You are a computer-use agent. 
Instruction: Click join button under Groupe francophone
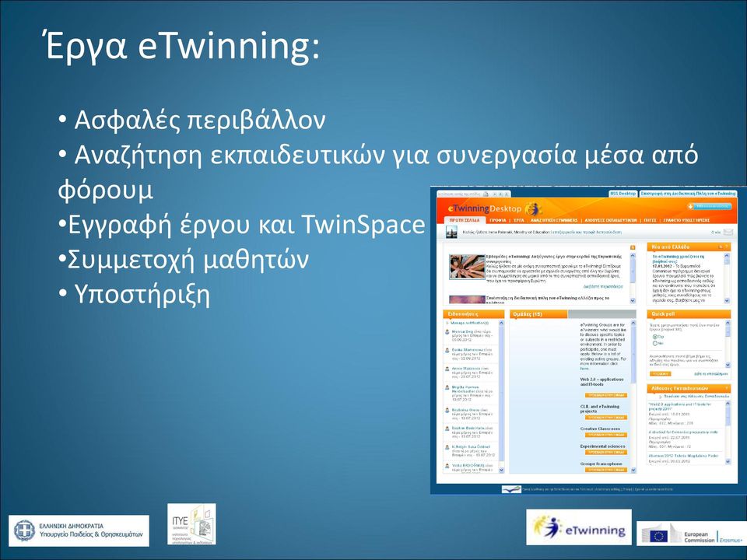pos(606,470)
